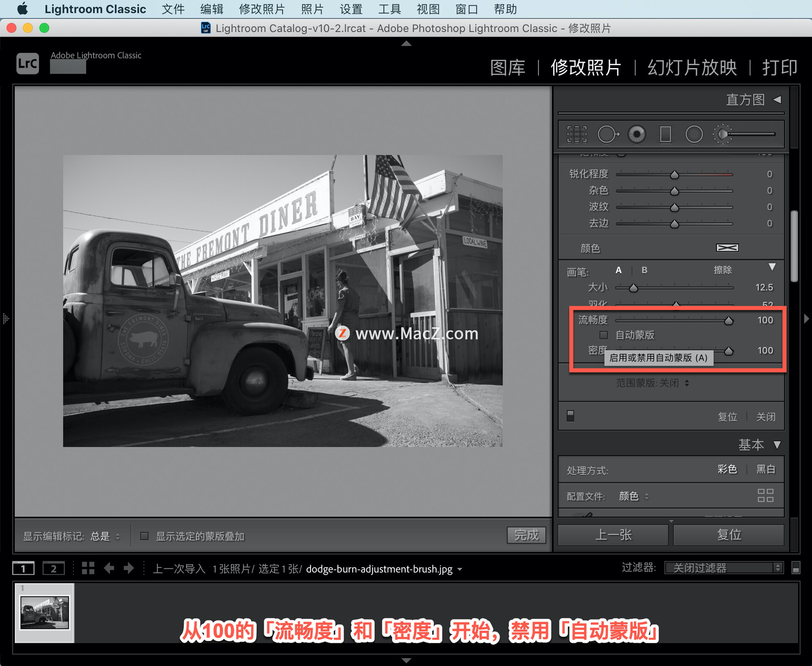Enable the 自动蒙版 checkbox
This screenshot has height=666, width=812.
point(604,335)
